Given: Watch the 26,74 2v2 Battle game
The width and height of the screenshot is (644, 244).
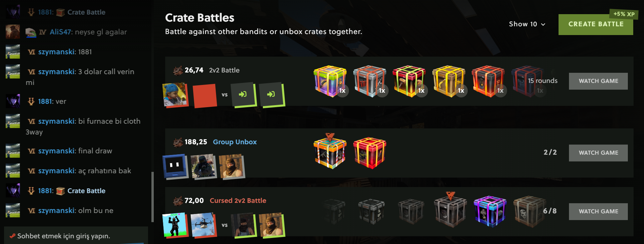Looking at the screenshot, I should 598,81.
